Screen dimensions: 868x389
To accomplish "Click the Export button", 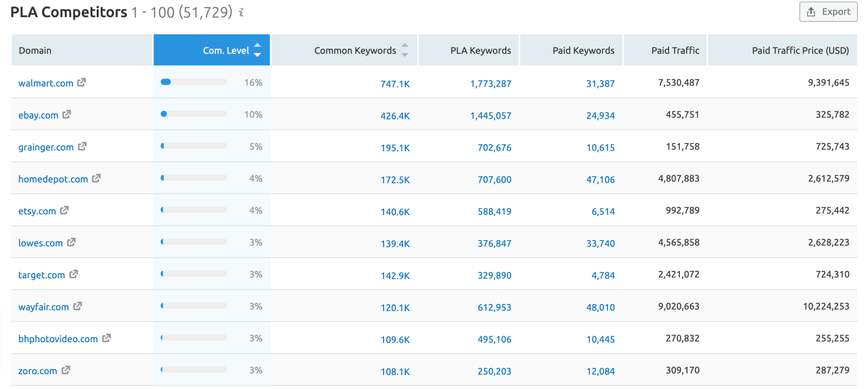I will [828, 12].
